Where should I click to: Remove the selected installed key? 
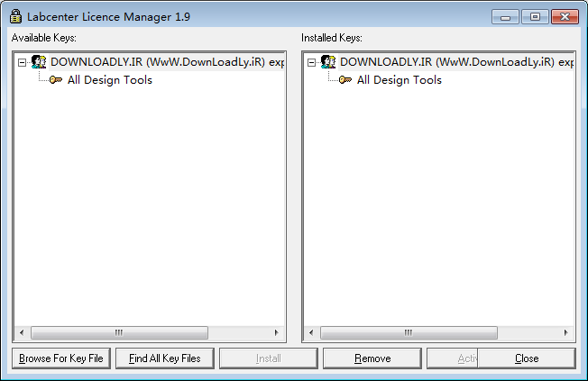[372, 358]
